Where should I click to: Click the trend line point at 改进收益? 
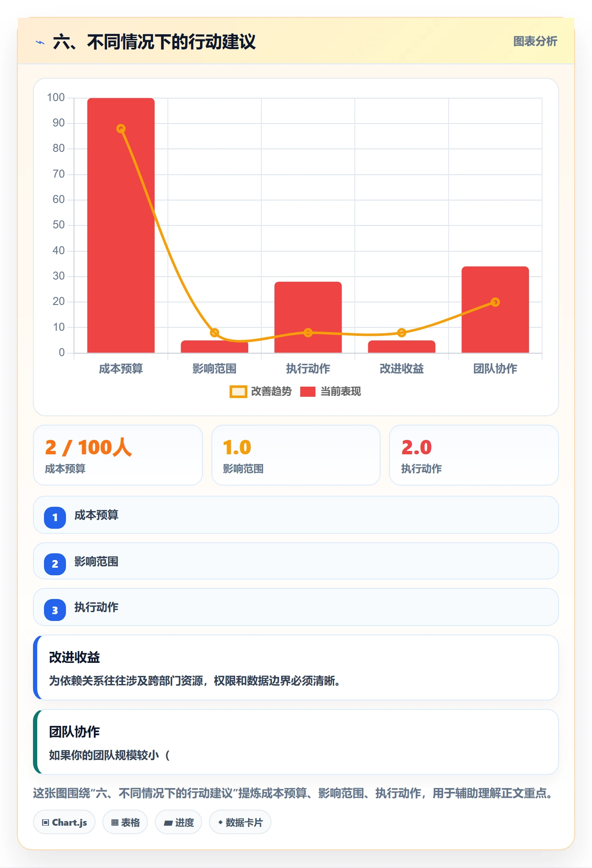coord(402,332)
